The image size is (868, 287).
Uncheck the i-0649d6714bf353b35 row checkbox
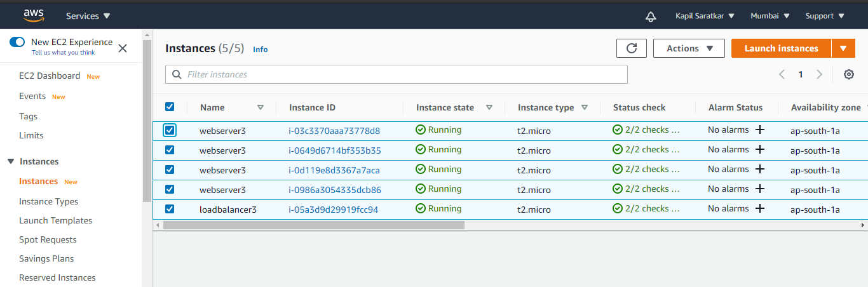click(170, 150)
